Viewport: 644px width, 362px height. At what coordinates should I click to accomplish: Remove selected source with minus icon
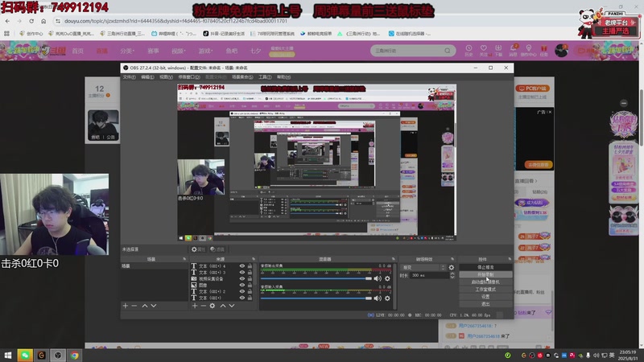tap(204, 306)
